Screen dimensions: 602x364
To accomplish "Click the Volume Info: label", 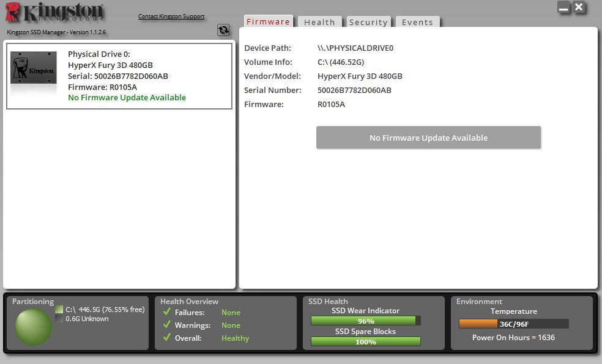I will point(268,62).
